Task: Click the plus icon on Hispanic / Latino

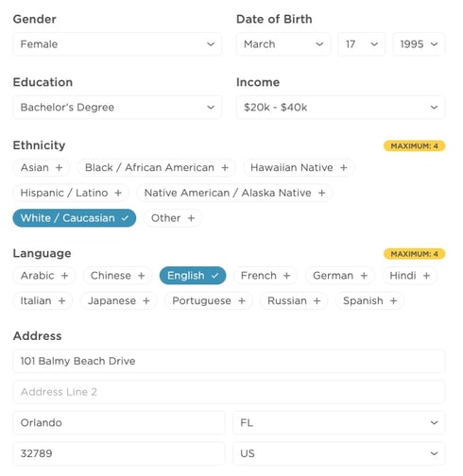Action: (x=118, y=193)
